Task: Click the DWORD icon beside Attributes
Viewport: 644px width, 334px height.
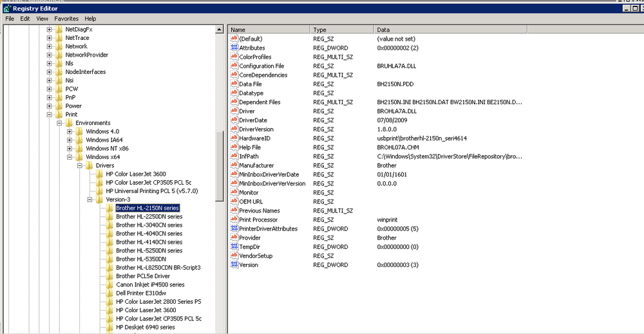Action: click(234, 48)
